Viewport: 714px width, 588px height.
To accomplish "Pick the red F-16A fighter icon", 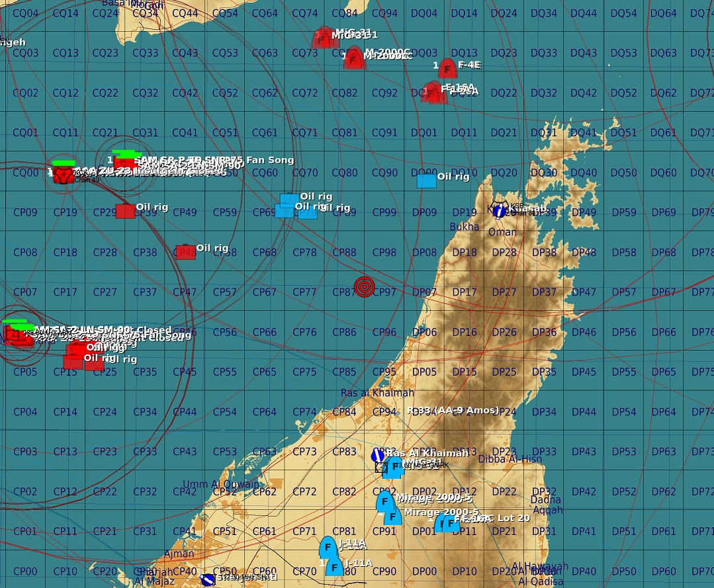I will point(434,92).
